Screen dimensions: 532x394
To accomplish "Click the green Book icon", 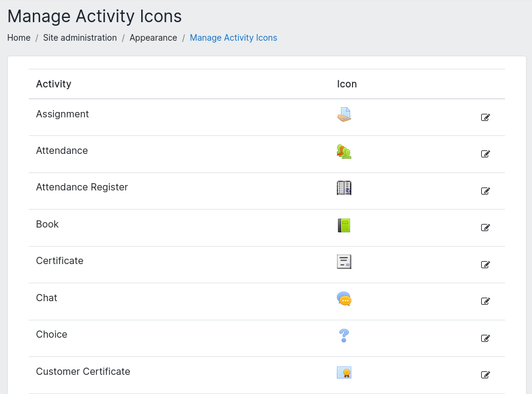I will [344, 225].
